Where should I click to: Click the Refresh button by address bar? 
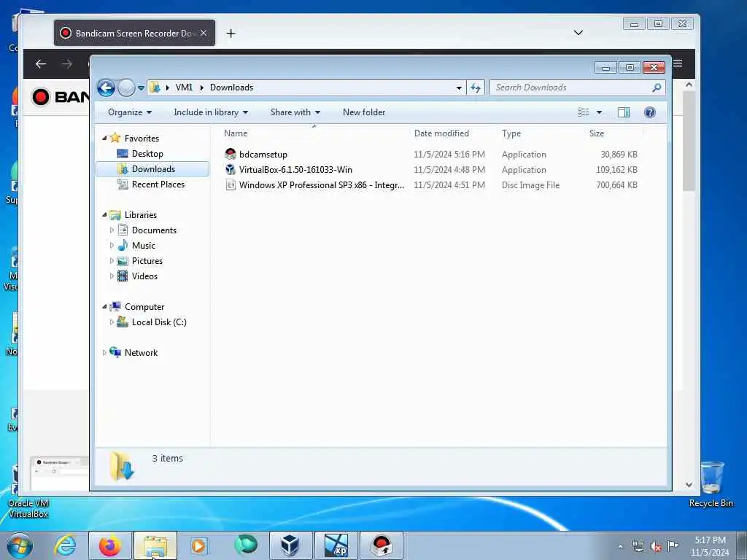click(x=476, y=87)
